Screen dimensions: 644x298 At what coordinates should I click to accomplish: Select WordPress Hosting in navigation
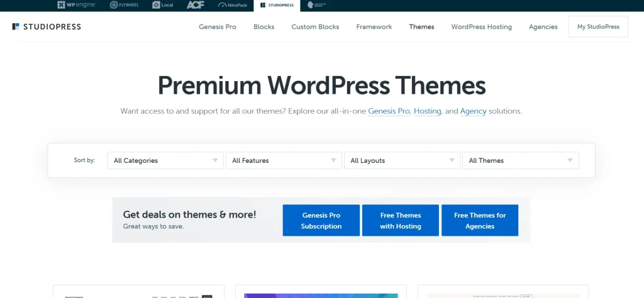point(481,27)
